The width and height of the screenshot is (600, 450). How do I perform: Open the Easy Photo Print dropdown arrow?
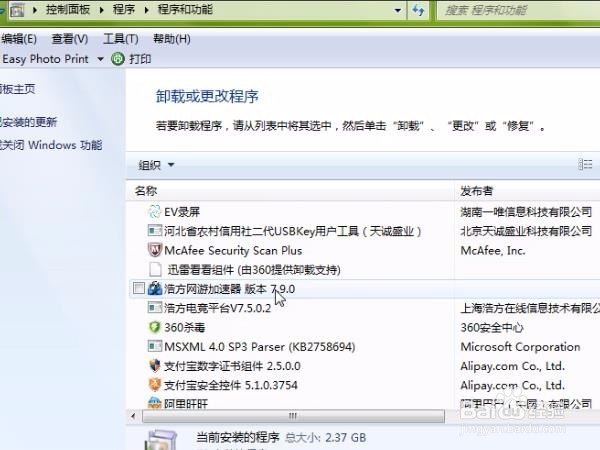pos(100,59)
